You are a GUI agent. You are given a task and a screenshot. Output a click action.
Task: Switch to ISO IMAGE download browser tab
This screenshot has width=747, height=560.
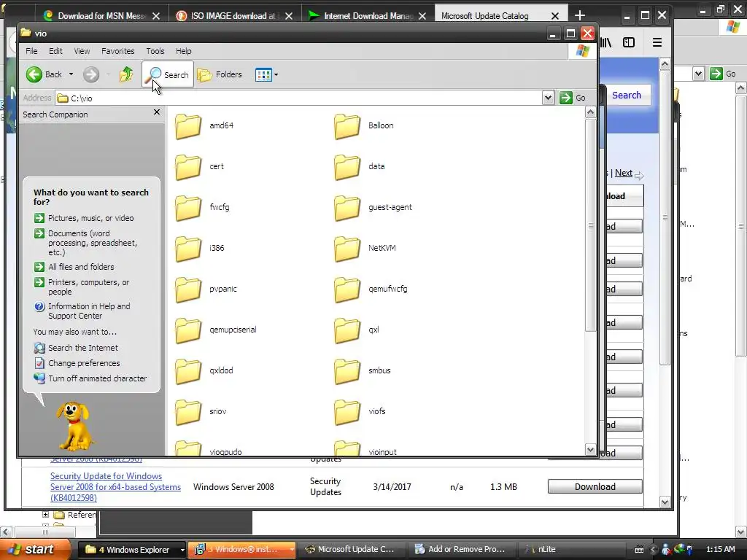[x=234, y=16]
